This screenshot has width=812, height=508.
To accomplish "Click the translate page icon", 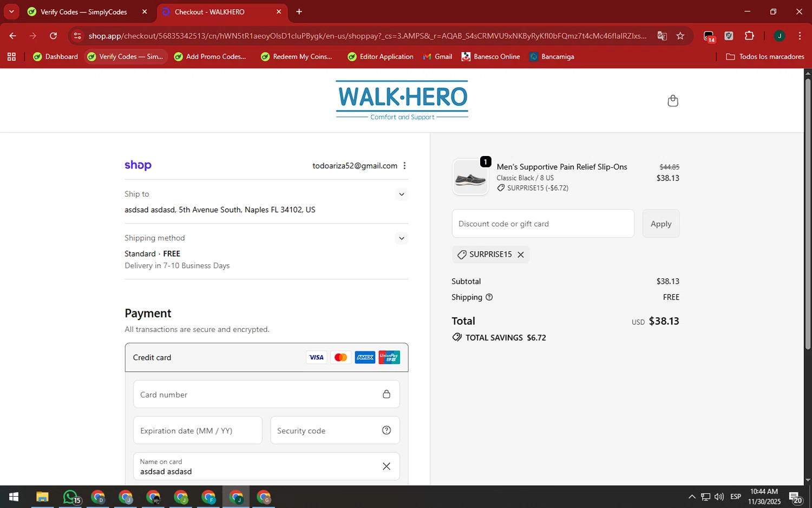I will coord(662,36).
